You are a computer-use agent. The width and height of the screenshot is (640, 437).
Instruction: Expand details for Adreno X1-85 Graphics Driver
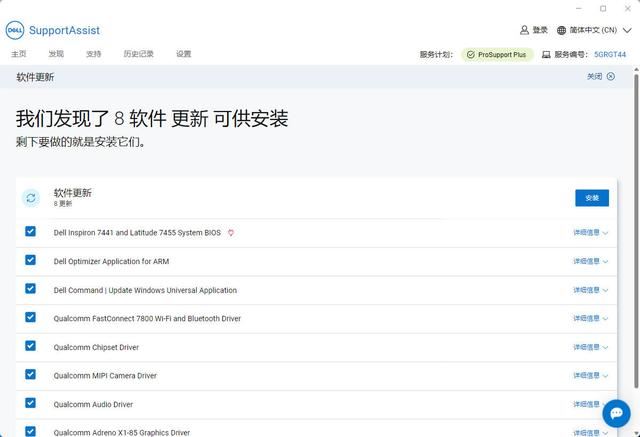pyautogui.click(x=591, y=433)
